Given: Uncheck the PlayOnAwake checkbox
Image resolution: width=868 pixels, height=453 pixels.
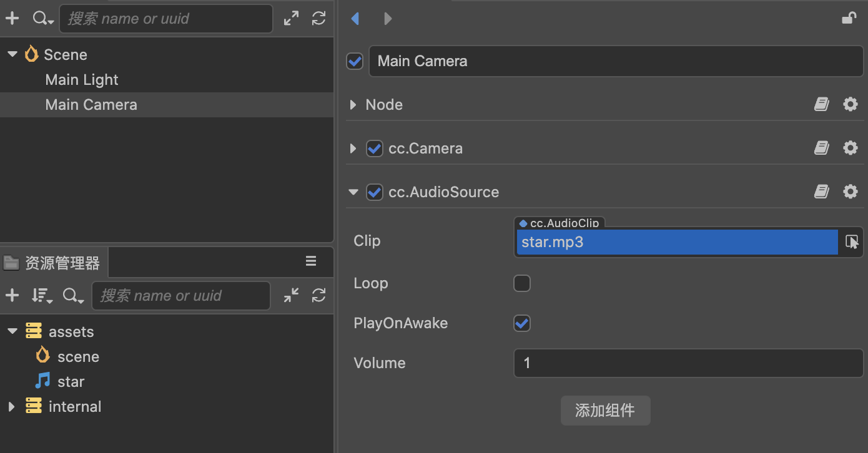Looking at the screenshot, I should (x=522, y=323).
